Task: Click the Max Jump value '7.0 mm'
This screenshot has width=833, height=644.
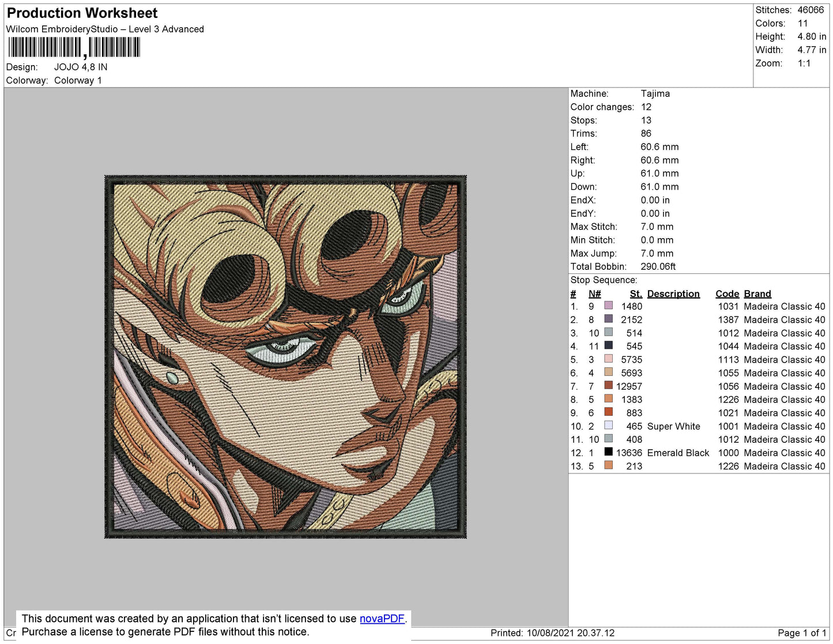Action: 657,253
